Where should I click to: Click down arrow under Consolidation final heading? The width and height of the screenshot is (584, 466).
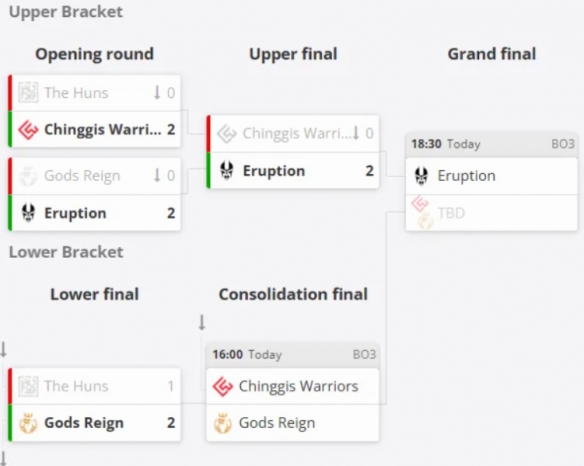tap(201, 323)
